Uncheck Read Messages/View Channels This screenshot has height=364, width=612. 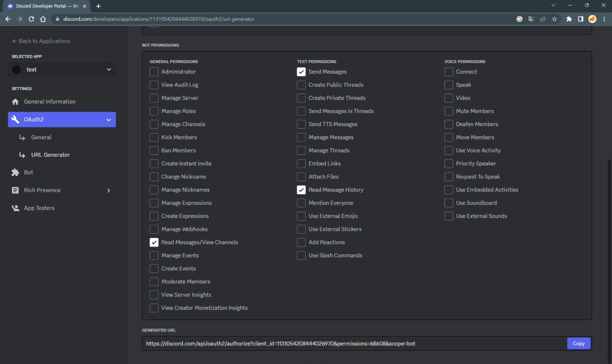click(154, 242)
